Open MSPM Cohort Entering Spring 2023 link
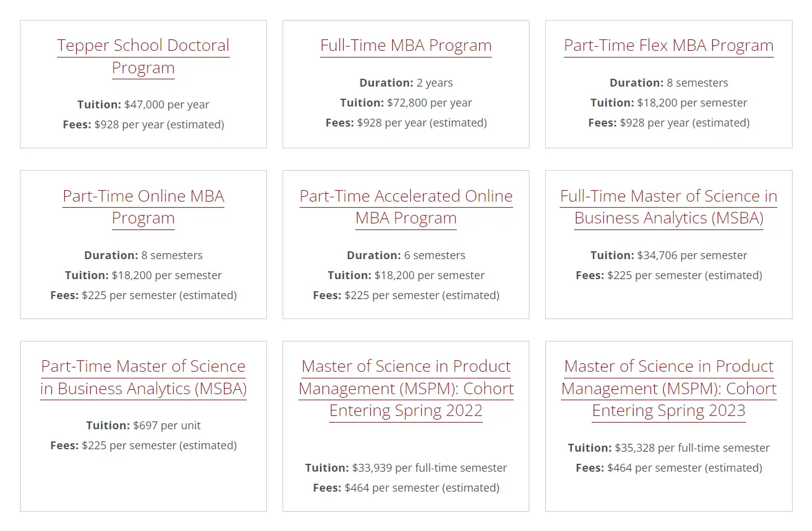The image size is (812, 531). pos(669,388)
